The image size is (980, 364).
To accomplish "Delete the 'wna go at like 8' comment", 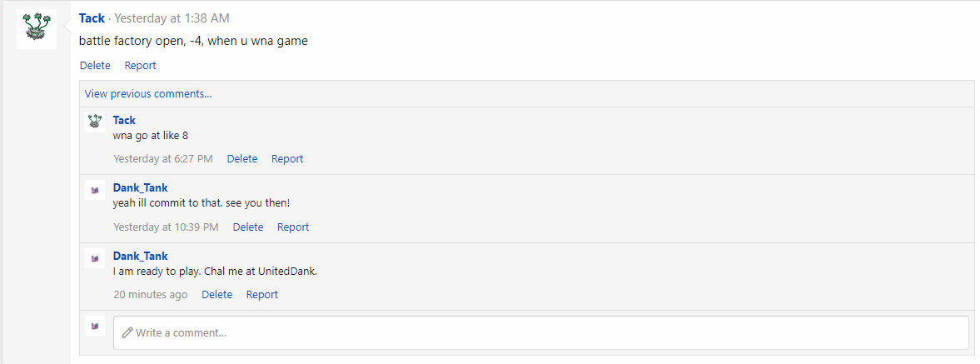I will click(242, 159).
